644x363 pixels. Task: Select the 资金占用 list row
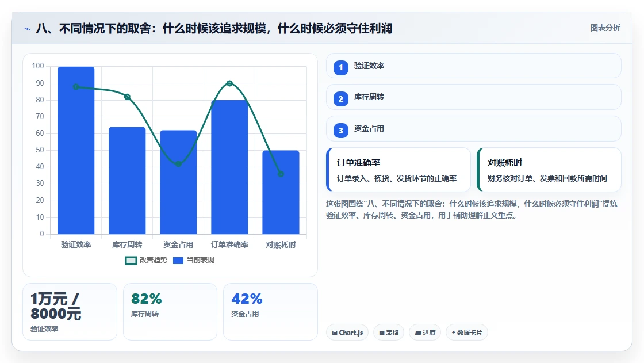click(x=474, y=129)
